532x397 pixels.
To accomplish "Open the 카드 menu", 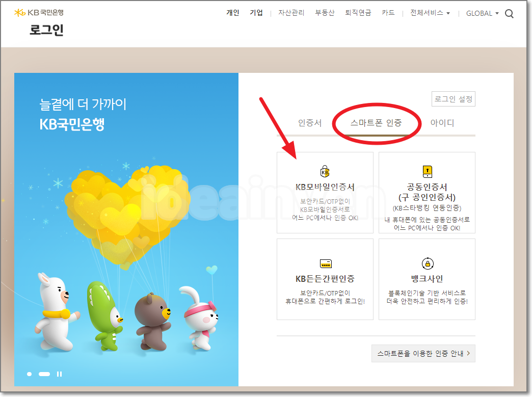I will 388,13.
